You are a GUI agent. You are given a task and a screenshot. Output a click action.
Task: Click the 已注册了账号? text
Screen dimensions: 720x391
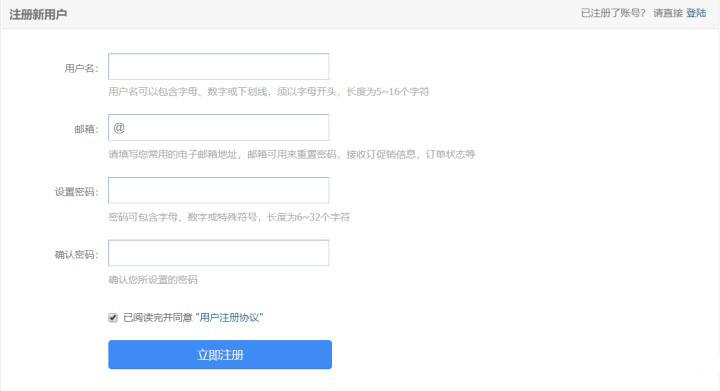pyautogui.click(x=613, y=13)
